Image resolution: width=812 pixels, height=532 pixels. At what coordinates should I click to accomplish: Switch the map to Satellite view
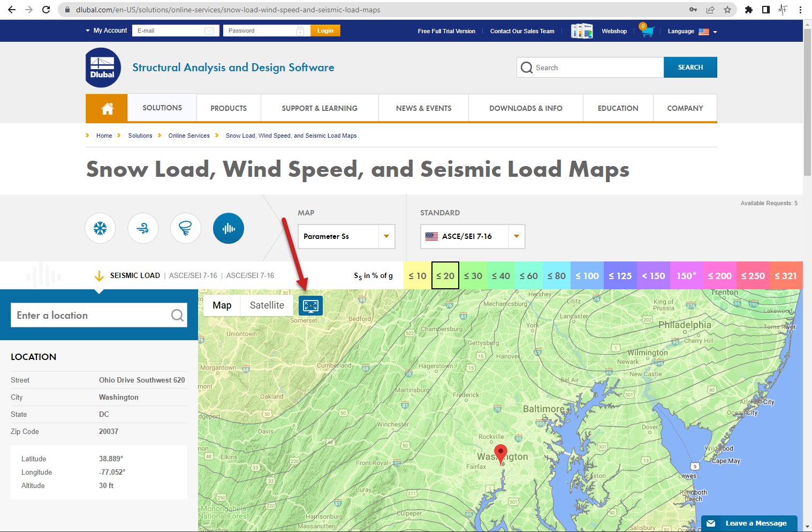click(x=267, y=305)
